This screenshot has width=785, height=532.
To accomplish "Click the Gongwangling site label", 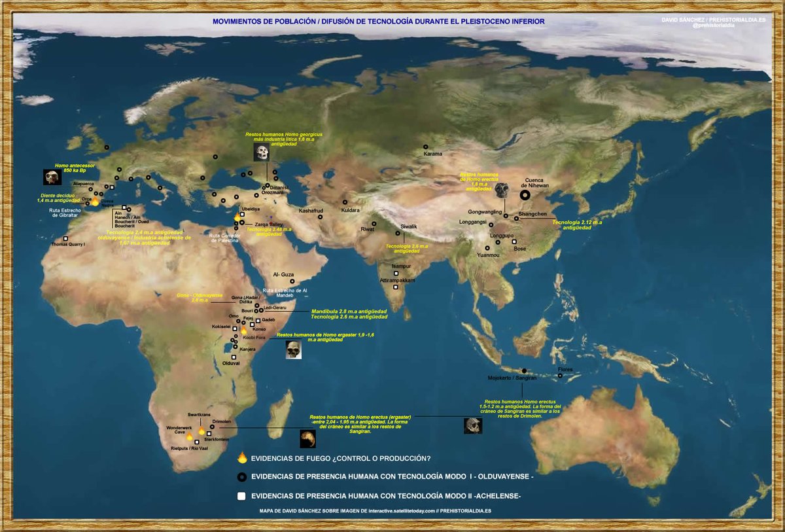I will tap(484, 212).
